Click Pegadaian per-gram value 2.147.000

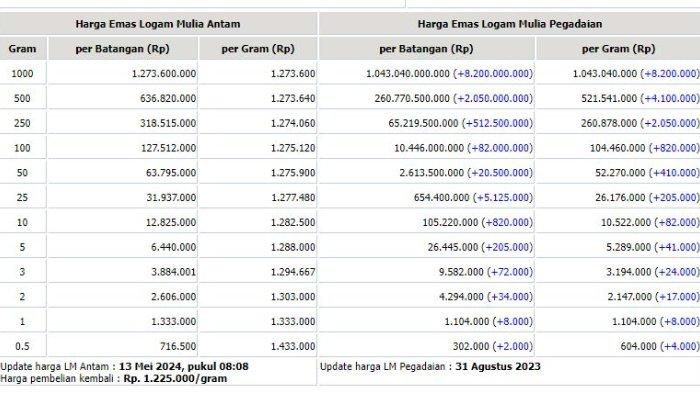[x=630, y=297]
